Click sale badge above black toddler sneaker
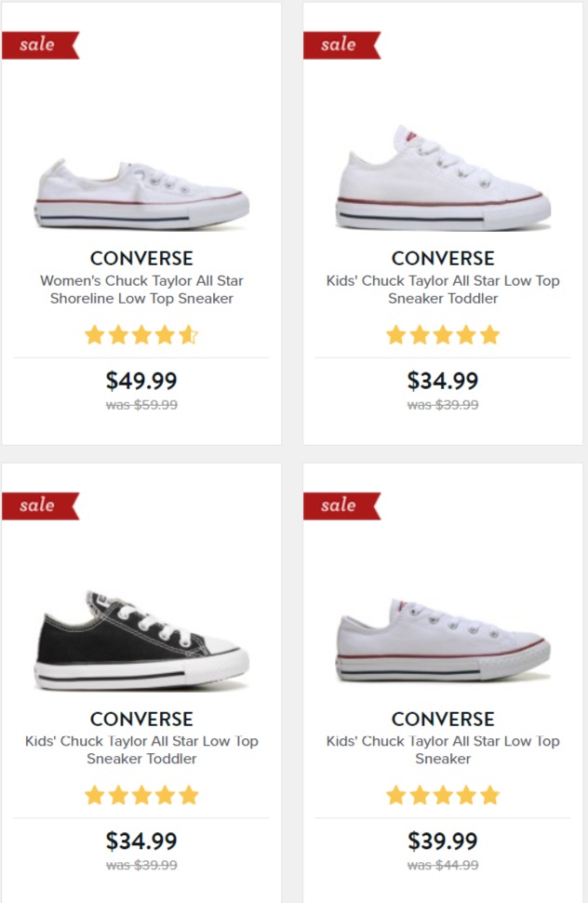This screenshot has height=903, width=588. [x=40, y=505]
